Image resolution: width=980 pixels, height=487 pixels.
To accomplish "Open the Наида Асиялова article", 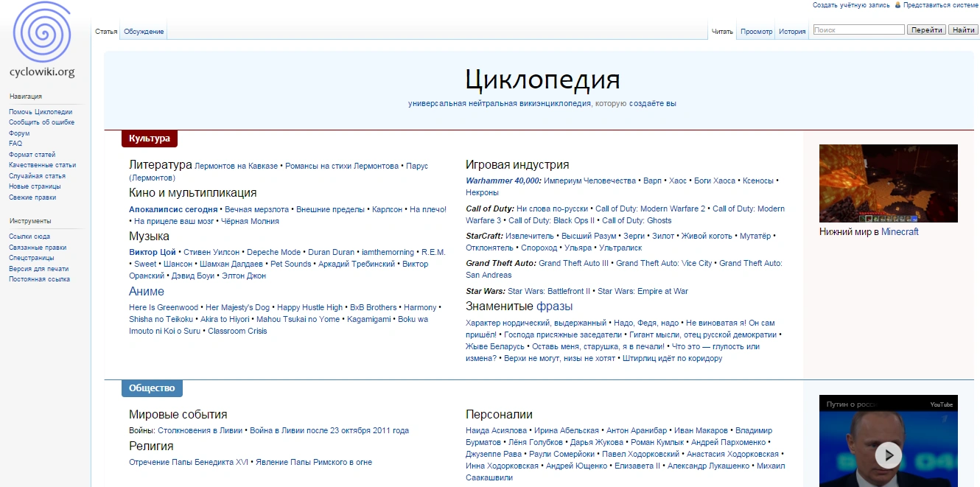I will 496,431.
